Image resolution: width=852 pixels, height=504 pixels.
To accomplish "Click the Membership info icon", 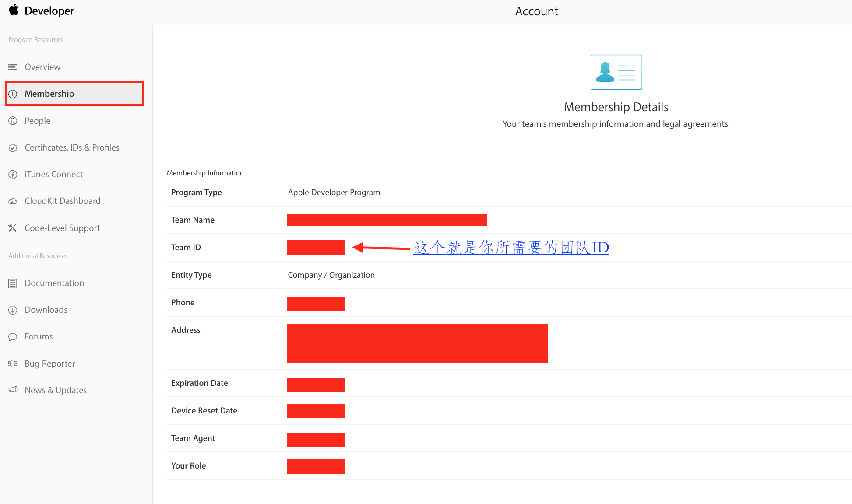I will (x=13, y=94).
